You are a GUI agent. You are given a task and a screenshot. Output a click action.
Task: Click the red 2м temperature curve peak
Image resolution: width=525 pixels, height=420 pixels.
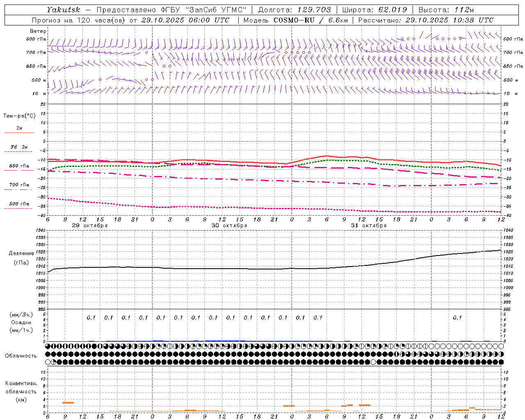(326, 156)
